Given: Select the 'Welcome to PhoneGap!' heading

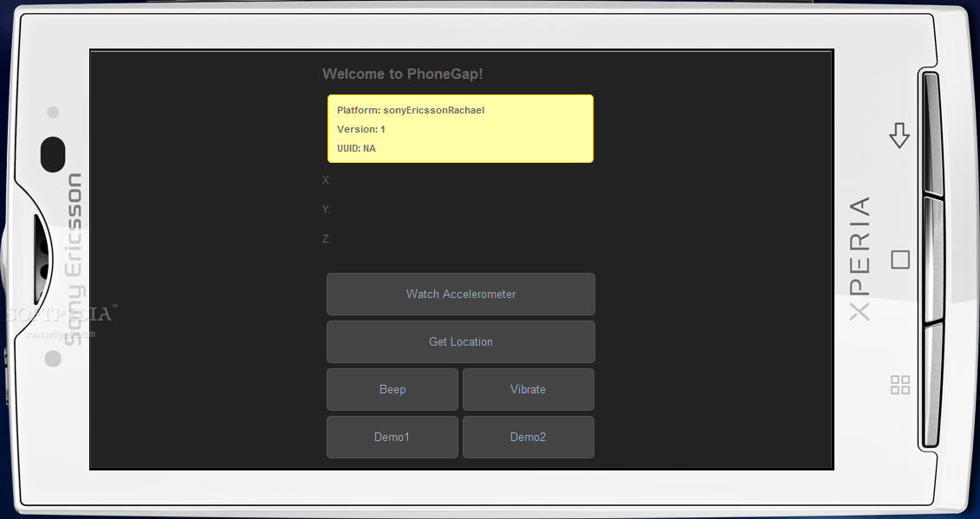Looking at the screenshot, I should 403,74.
